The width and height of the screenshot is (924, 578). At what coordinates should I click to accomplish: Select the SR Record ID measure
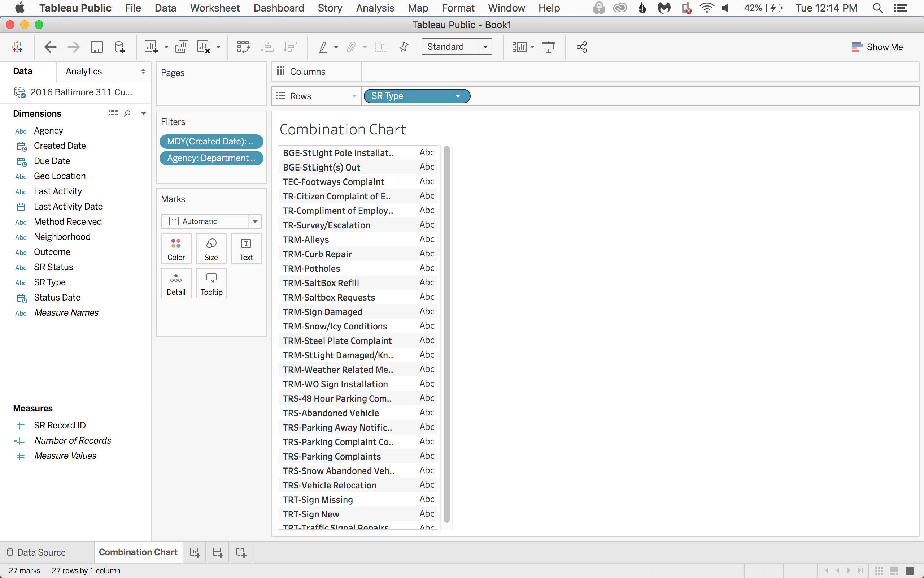[x=60, y=426]
